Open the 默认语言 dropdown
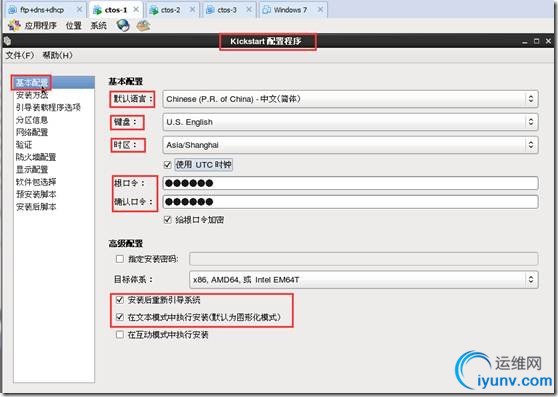Screen dimensions: 558x397 350,99
